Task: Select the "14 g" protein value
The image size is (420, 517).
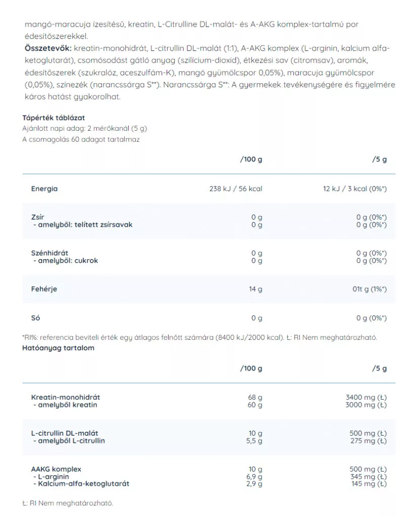Action: pos(256,289)
